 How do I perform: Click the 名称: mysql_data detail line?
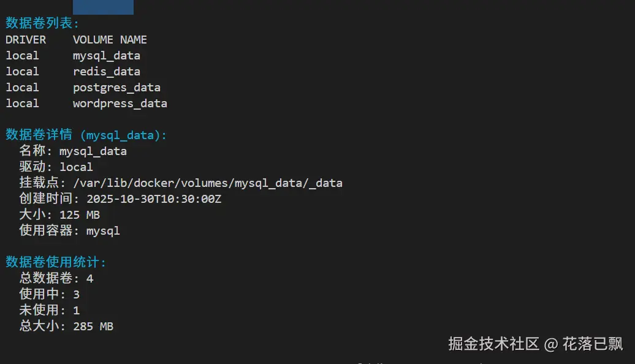73,151
